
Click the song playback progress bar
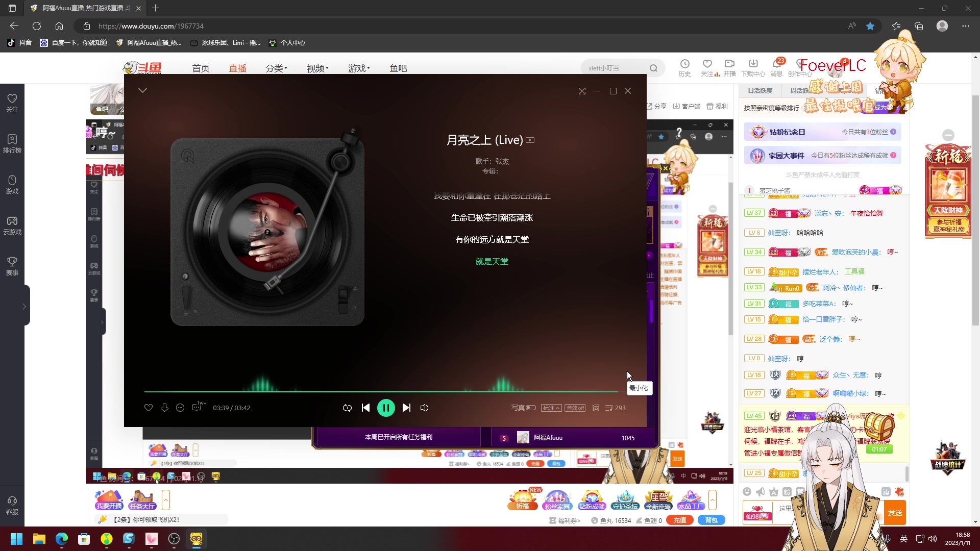tap(381, 392)
